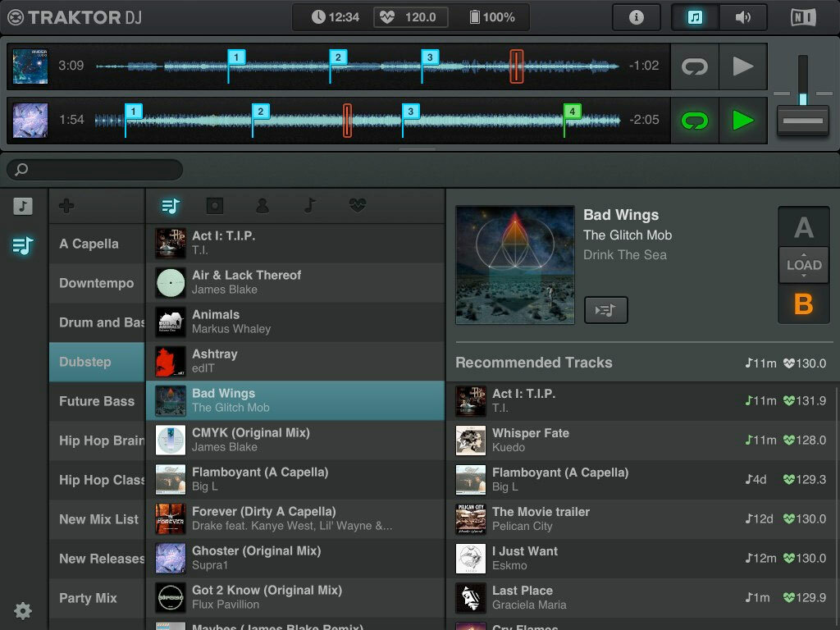Select track Animals by Markus Whaley
Image resolution: width=840 pixels, height=630 pixels.
[295, 322]
